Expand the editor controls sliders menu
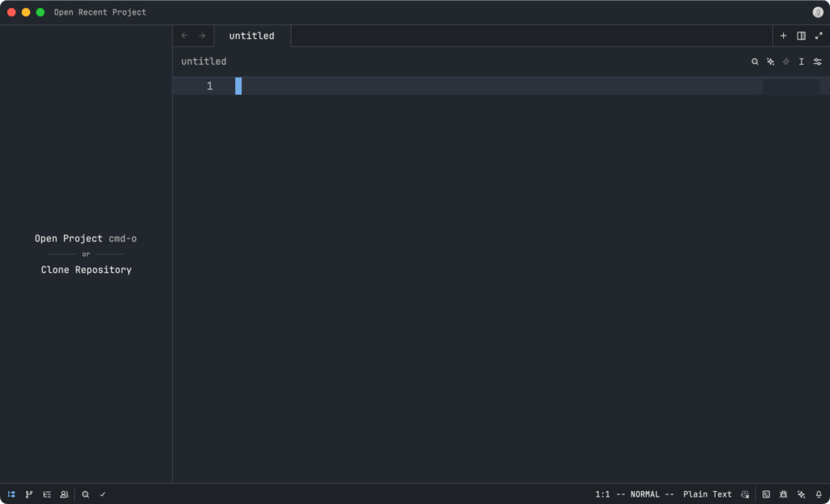Viewport: 830px width, 504px height. pyautogui.click(x=818, y=62)
